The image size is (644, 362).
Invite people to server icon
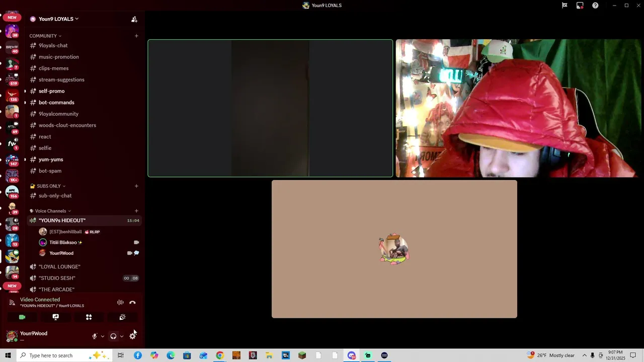134,19
